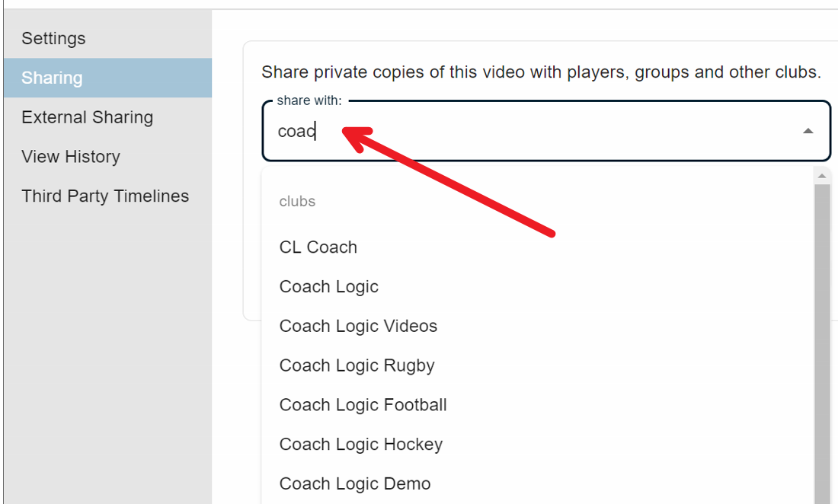The height and width of the screenshot is (504, 838).
Task: Click the share description text
Action: [541, 73]
